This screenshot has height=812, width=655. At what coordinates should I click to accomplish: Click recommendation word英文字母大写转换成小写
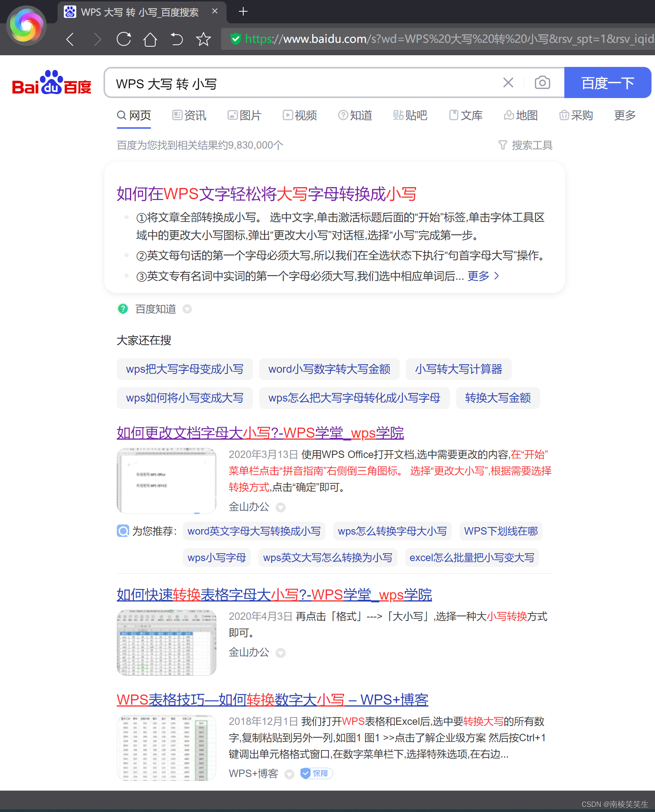click(254, 531)
